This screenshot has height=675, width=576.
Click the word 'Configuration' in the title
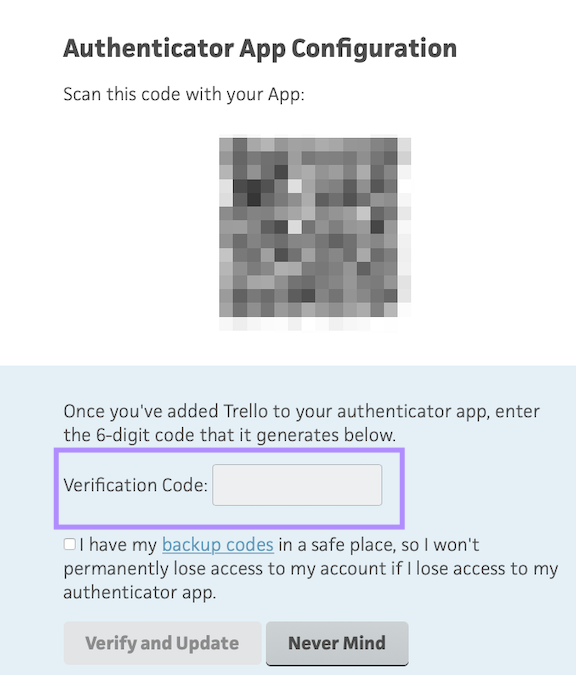pos(374,48)
